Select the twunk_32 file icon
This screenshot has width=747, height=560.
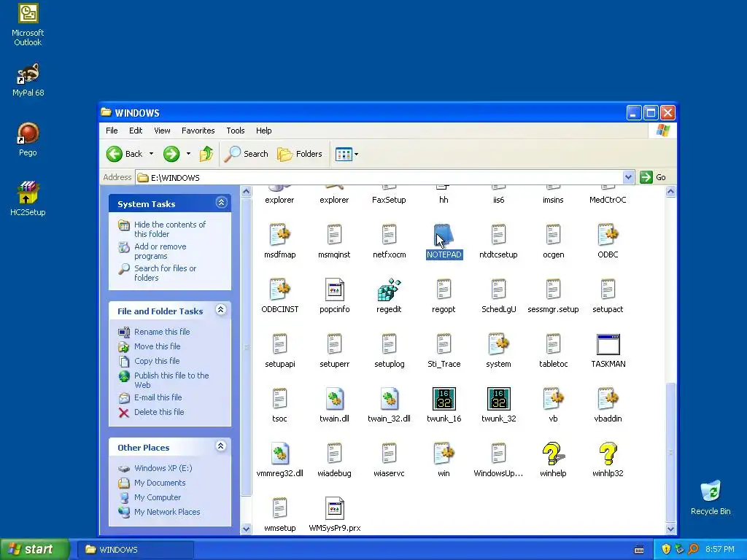click(498, 399)
